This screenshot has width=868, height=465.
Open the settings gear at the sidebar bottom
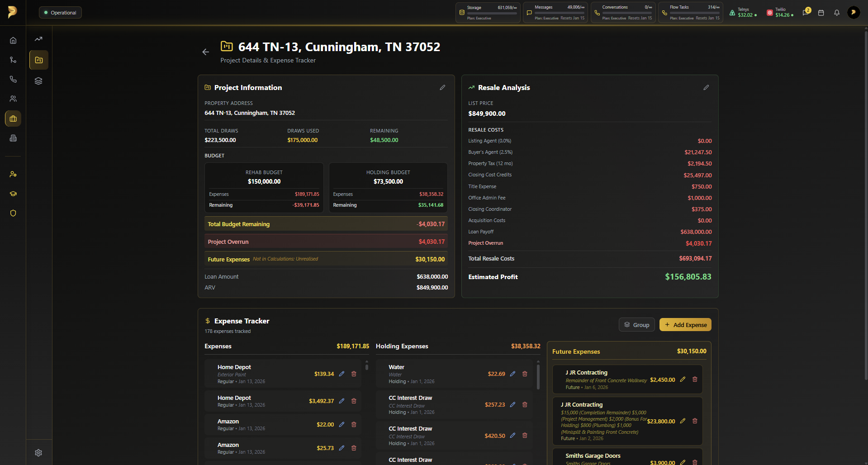click(38, 453)
